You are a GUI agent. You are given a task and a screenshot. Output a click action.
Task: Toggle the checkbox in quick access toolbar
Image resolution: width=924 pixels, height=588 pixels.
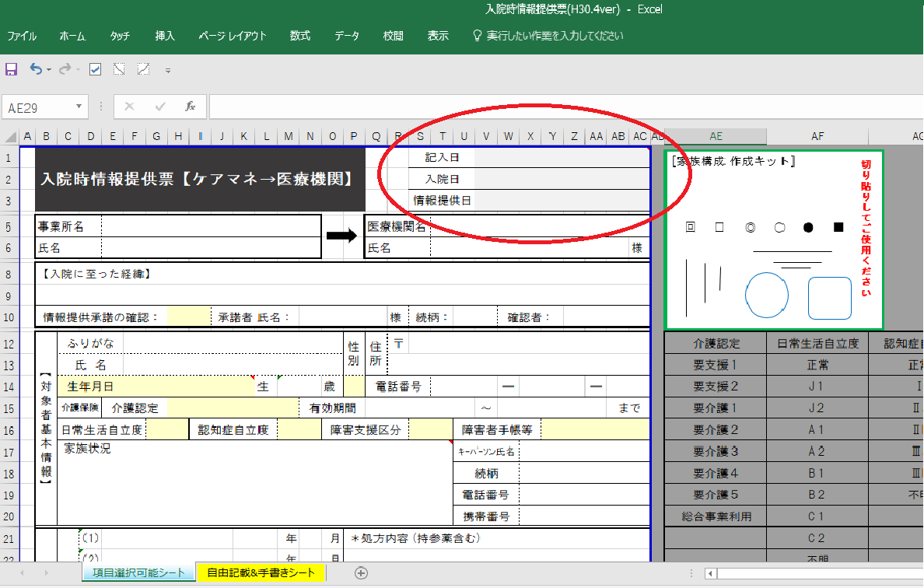(x=96, y=70)
